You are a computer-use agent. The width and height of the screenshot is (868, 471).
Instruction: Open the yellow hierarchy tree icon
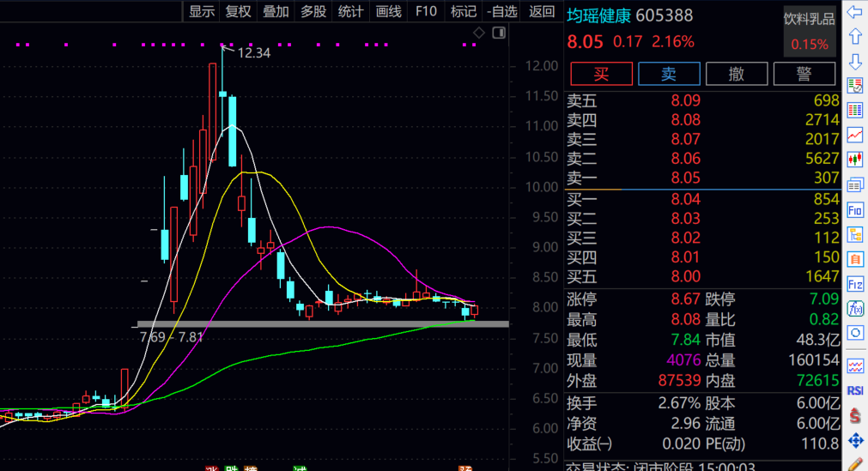tap(855, 235)
